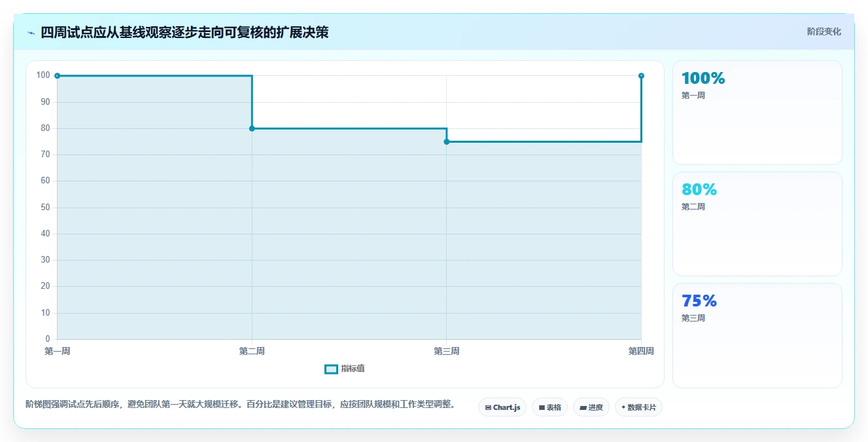The image size is (868, 442).
Task: Click the 第四周 x-axis label
Action: (x=641, y=352)
